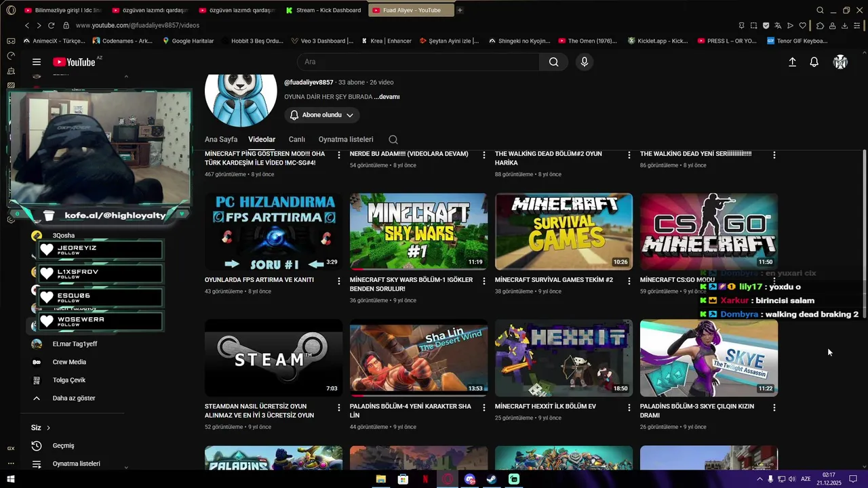This screenshot has height=488, width=868.
Task: Open the CS GO MINECRAFT thumbnail
Action: click(x=709, y=232)
